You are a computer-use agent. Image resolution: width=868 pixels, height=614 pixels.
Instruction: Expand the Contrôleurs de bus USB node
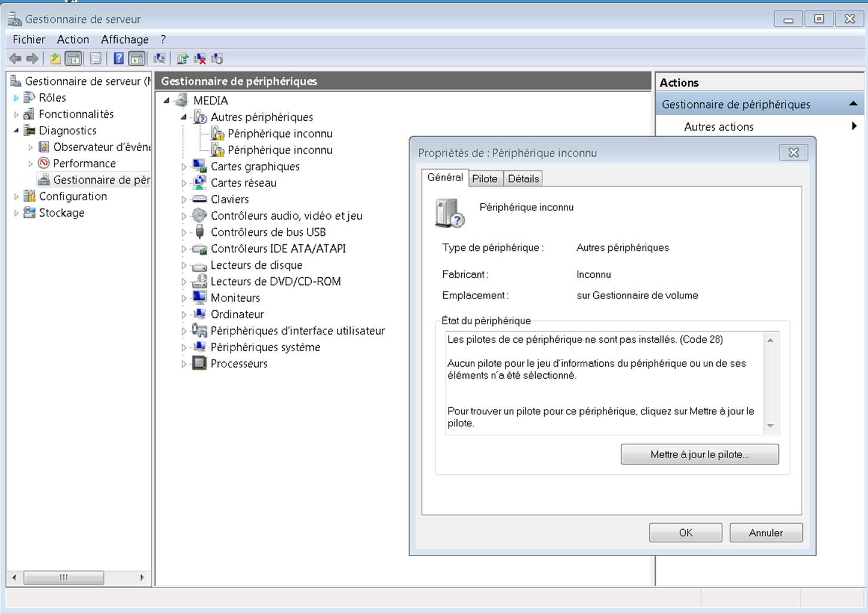click(184, 233)
